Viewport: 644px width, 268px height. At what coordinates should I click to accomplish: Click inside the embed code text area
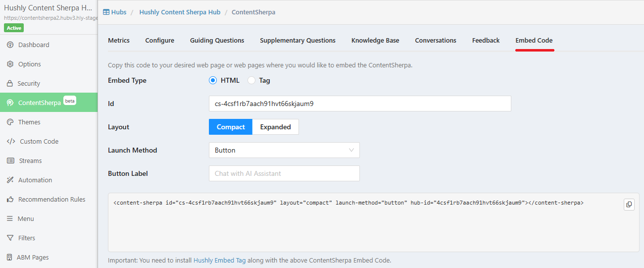(373, 222)
